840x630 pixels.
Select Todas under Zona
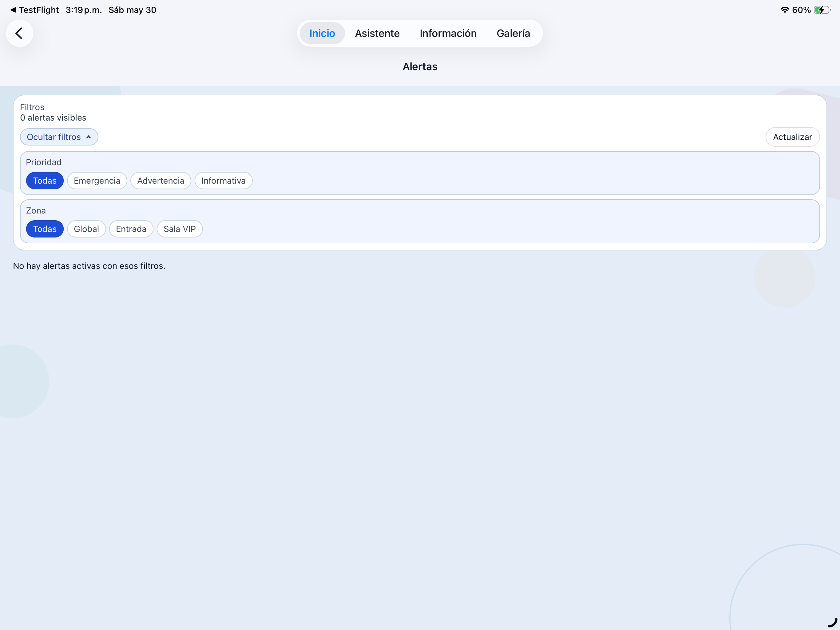(45, 229)
